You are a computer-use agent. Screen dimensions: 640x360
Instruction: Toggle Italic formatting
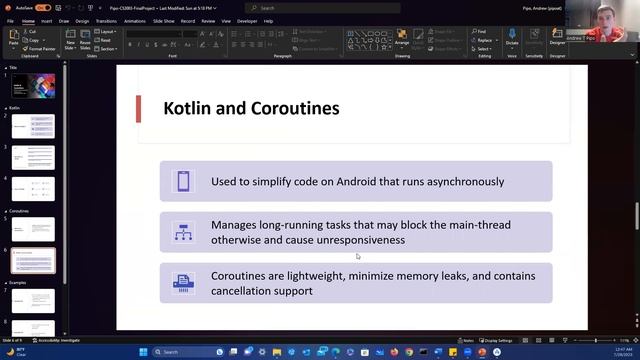point(138,44)
